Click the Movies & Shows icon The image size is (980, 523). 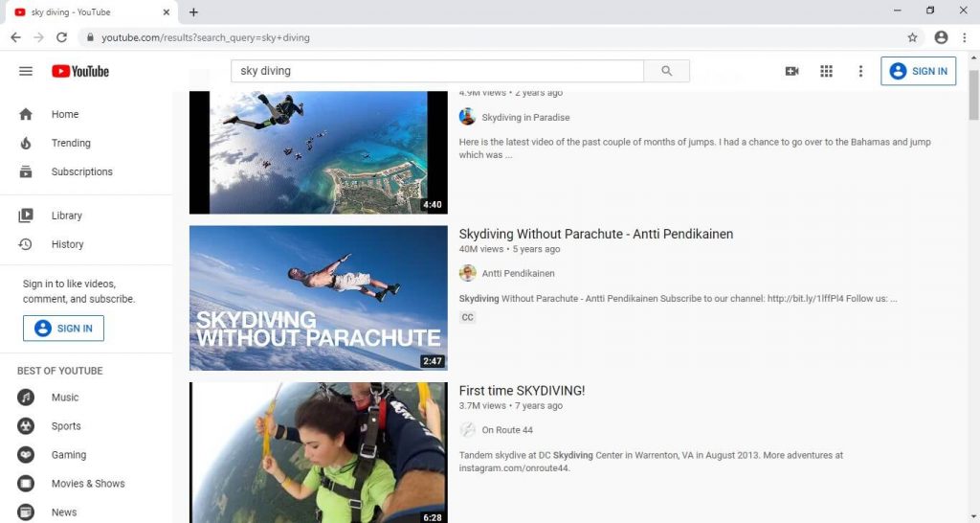(x=26, y=484)
